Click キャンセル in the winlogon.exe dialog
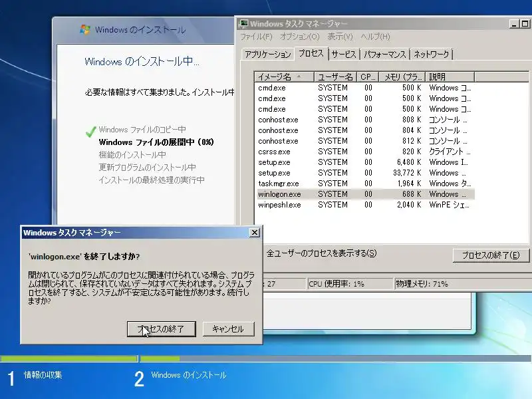This screenshot has width=532, height=399. coord(228,329)
